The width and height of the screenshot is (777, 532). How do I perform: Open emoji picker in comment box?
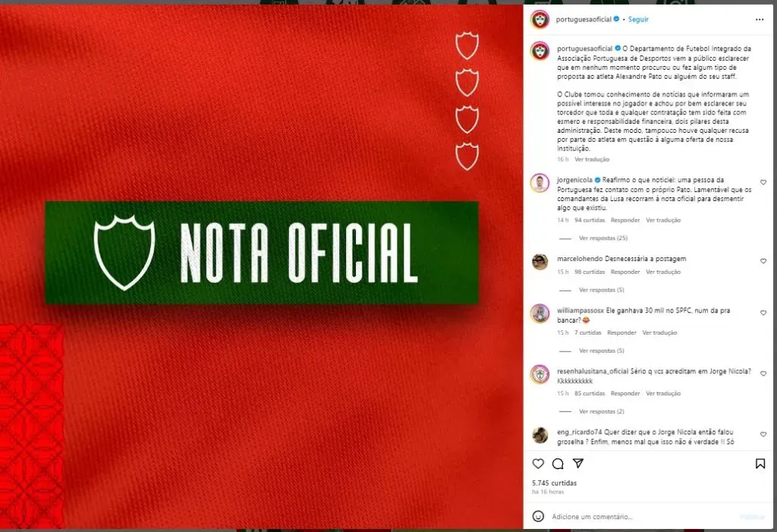(538, 516)
